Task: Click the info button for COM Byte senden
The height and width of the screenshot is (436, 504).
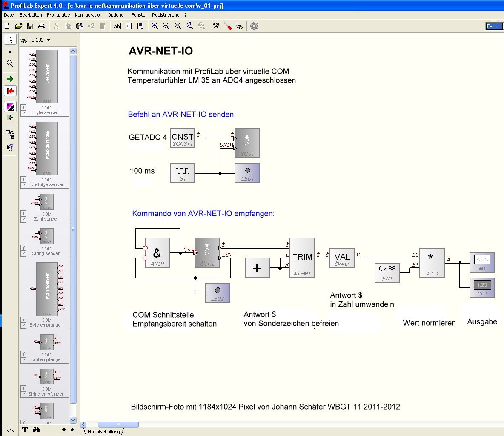Action: click(x=24, y=108)
